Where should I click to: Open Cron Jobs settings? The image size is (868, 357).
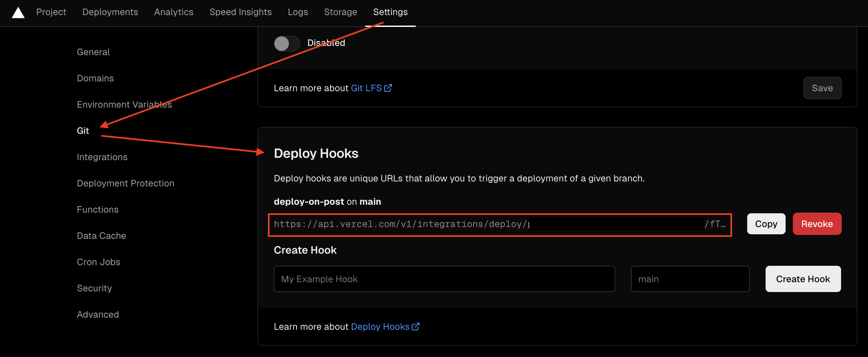pyautogui.click(x=98, y=262)
